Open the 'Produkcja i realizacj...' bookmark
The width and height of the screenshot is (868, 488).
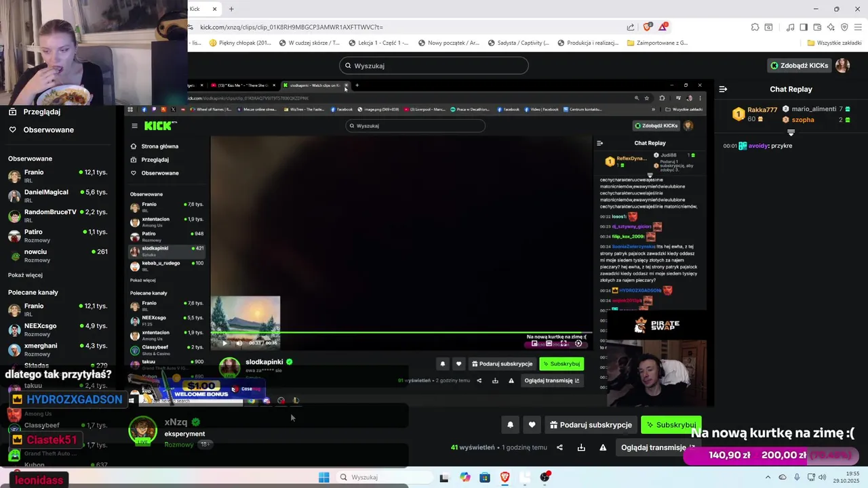click(x=588, y=43)
